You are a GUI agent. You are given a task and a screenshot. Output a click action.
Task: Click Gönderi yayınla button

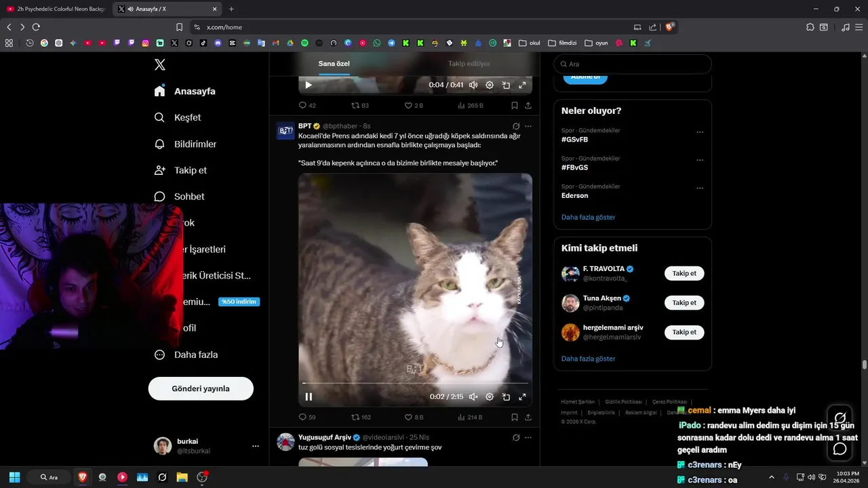pyautogui.click(x=201, y=388)
